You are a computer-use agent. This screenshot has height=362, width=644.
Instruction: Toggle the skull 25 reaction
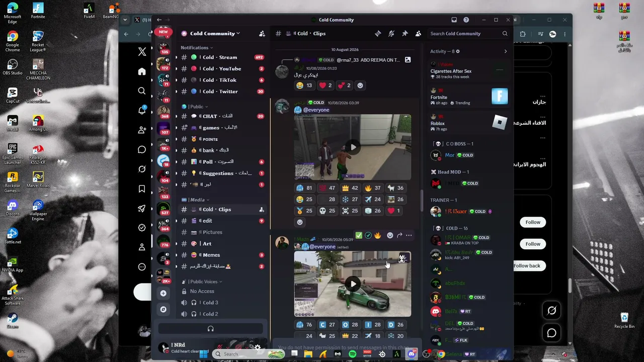click(x=328, y=211)
